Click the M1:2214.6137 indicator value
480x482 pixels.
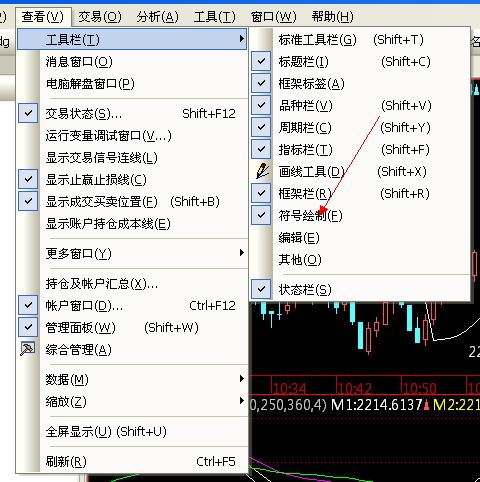[377, 405]
